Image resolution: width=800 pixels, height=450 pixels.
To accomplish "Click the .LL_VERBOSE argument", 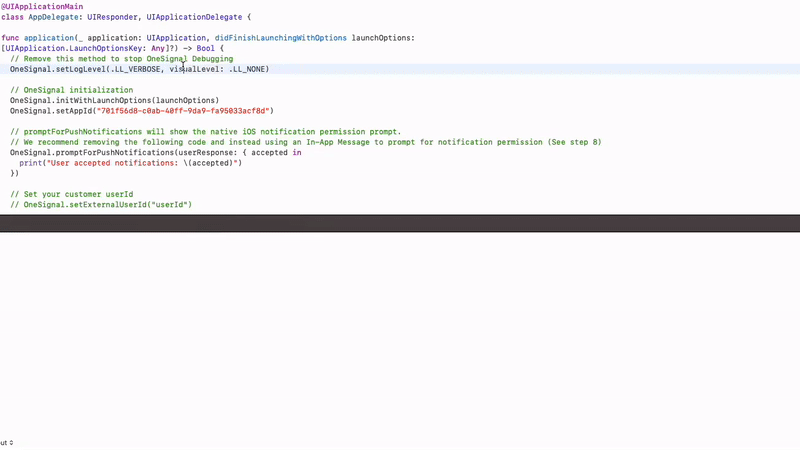I will (x=138, y=69).
